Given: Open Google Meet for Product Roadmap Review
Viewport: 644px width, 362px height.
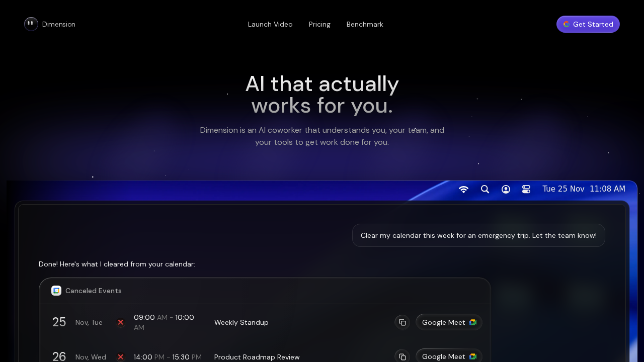Looking at the screenshot, I should [x=448, y=356].
